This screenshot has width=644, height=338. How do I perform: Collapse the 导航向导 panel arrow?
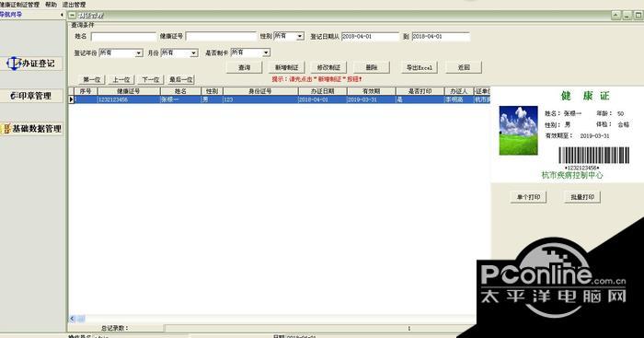[x=62, y=15]
